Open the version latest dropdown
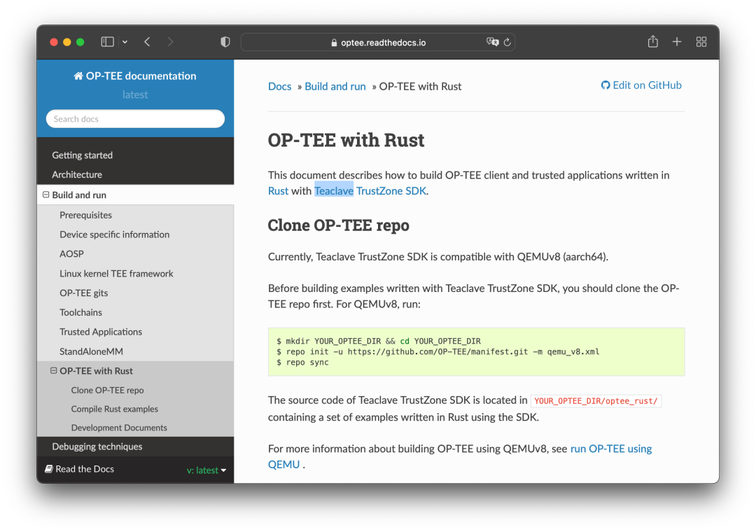This screenshot has width=756, height=532. [x=206, y=470]
